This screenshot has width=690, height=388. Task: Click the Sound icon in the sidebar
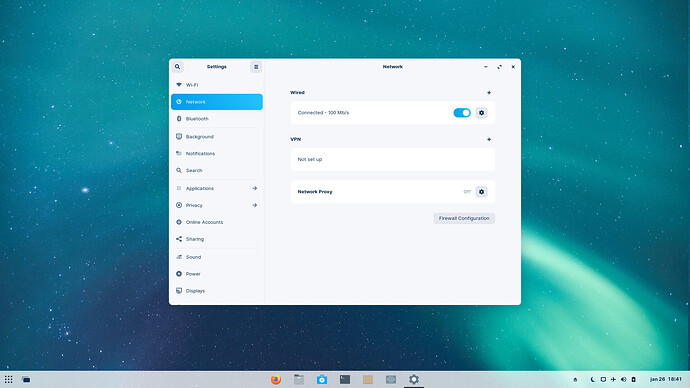click(x=179, y=257)
